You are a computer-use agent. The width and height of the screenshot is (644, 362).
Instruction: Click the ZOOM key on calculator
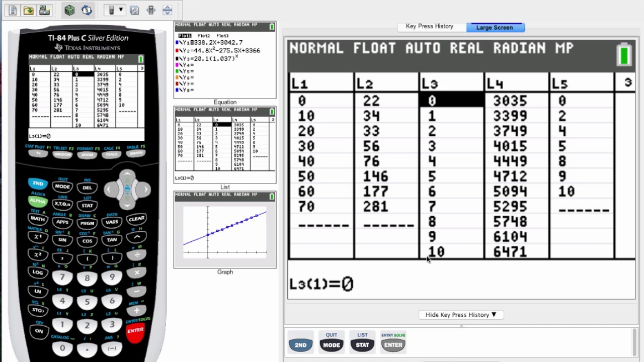click(87, 155)
